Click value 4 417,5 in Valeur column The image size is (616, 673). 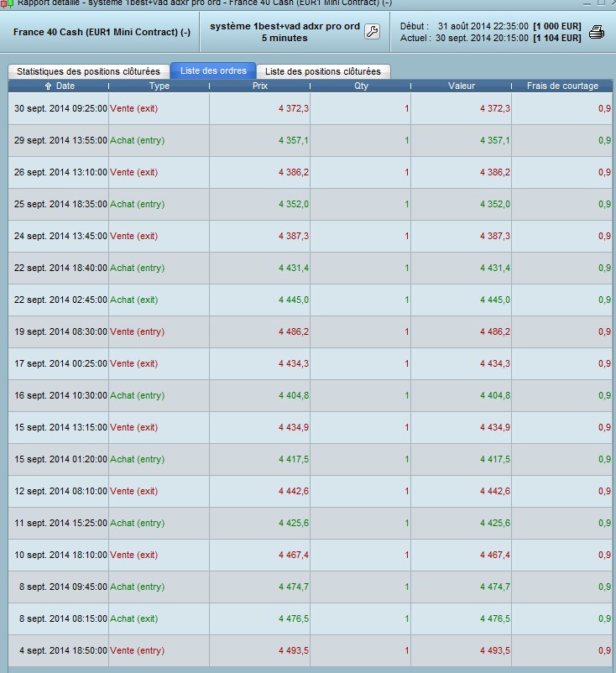(x=495, y=460)
